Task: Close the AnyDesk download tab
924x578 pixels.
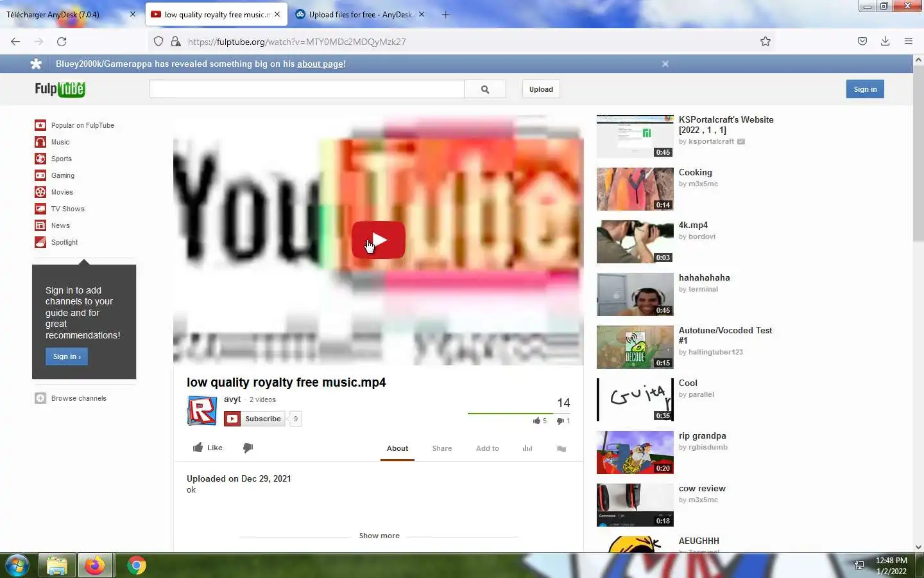Action: (133, 14)
